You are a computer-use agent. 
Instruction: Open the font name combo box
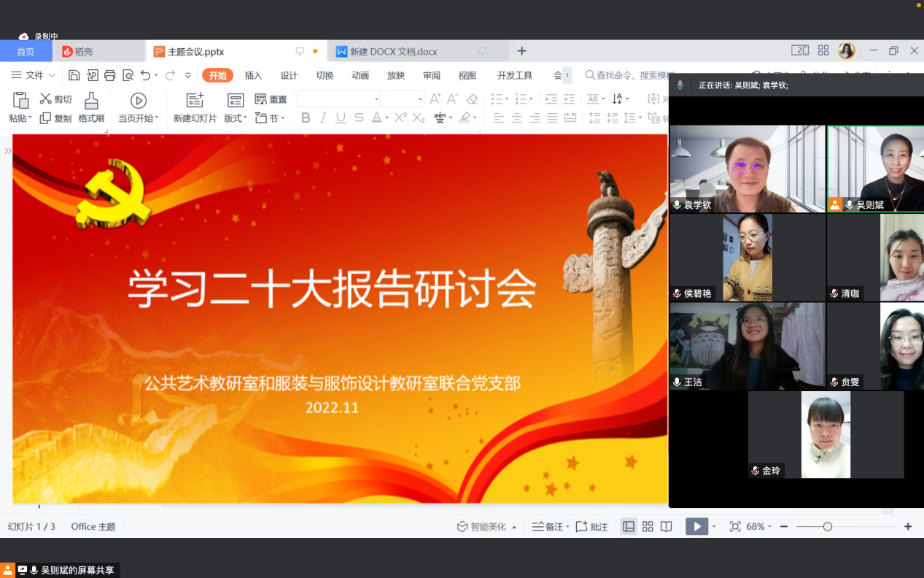pos(339,99)
